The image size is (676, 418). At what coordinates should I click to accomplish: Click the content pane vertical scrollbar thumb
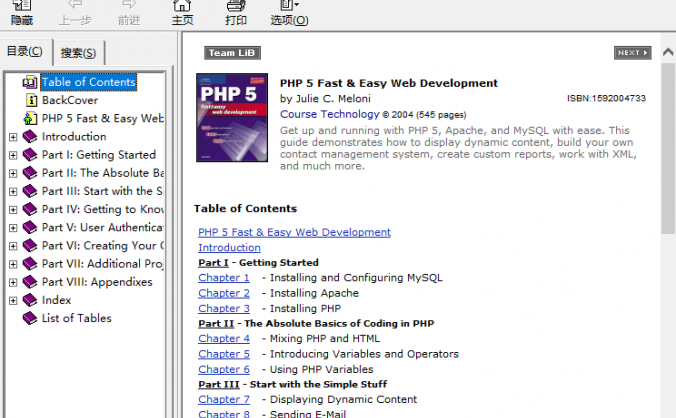[x=668, y=149]
